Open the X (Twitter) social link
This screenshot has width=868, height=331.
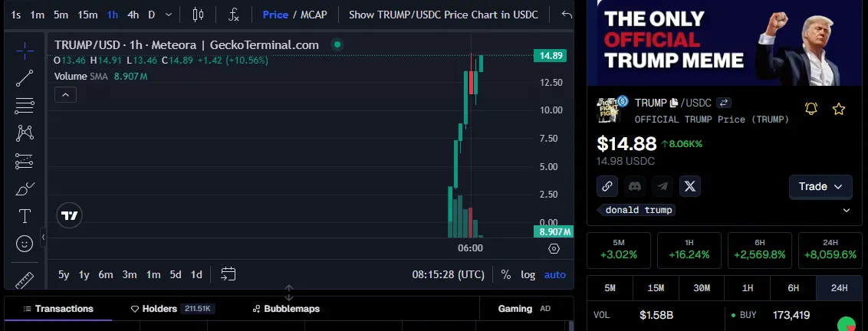click(x=690, y=185)
